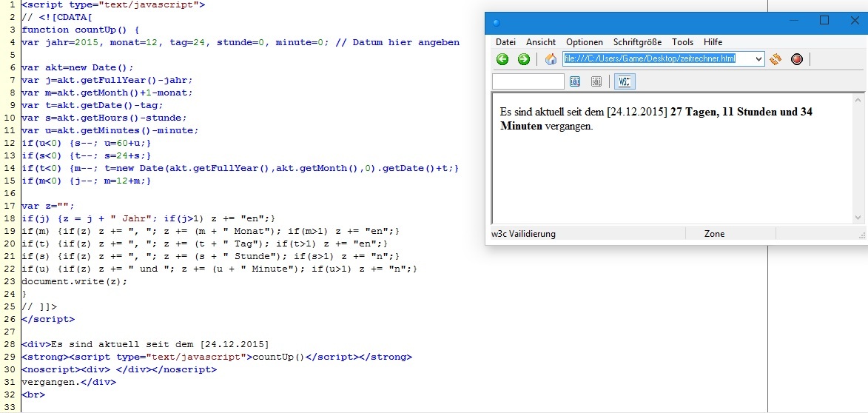868x413 pixels.
Task: Open the Schriftgröße menu
Action: (637, 42)
